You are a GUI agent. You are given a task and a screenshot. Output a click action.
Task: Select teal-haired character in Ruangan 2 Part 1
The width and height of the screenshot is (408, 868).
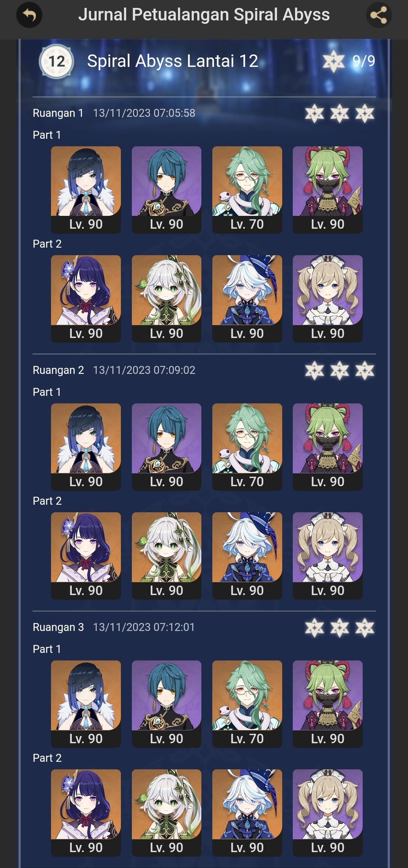(x=167, y=447)
